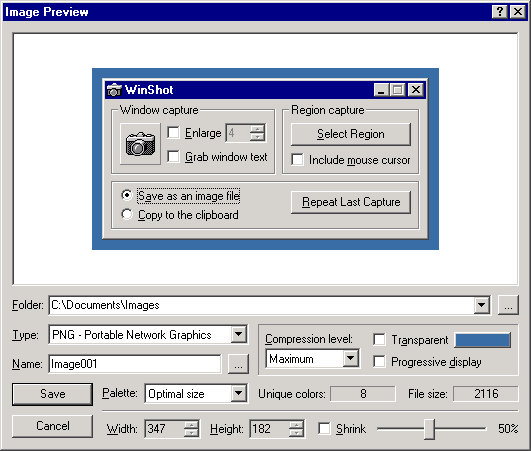Click the browse button next to Name
The image size is (531, 451).
238,364
